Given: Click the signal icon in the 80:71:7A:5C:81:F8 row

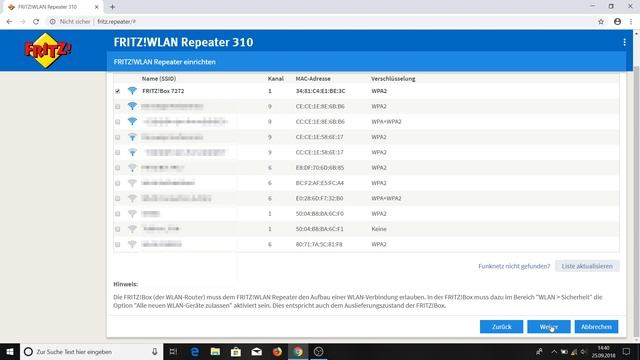Looking at the screenshot, I should coord(132,244).
